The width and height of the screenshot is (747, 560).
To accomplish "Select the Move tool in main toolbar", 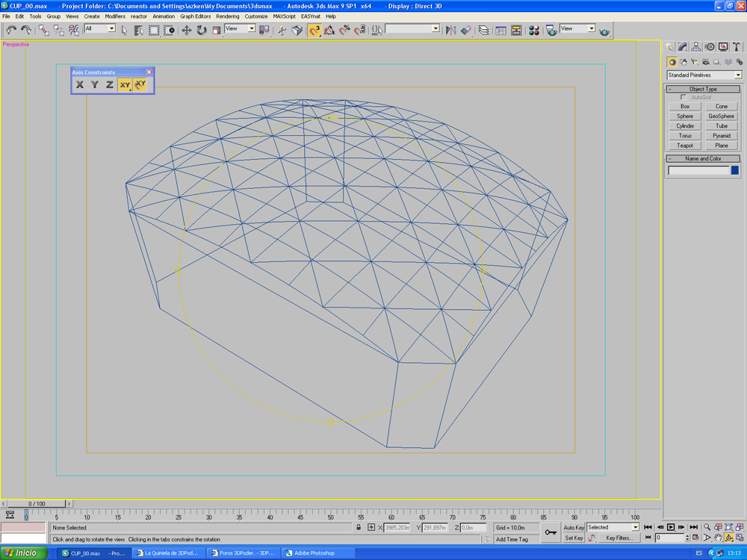I will coord(187,30).
